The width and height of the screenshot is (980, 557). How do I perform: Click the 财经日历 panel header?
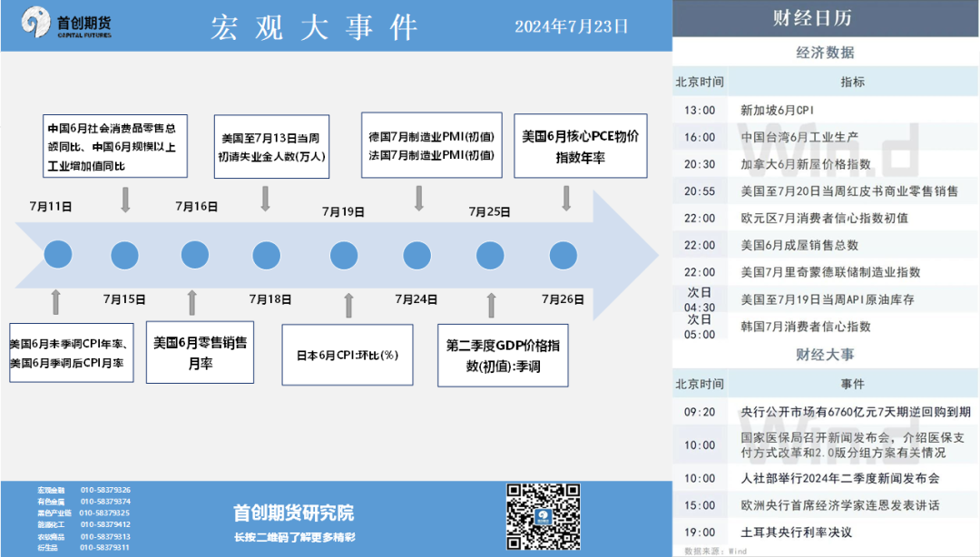pyautogui.click(x=826, y=18)
